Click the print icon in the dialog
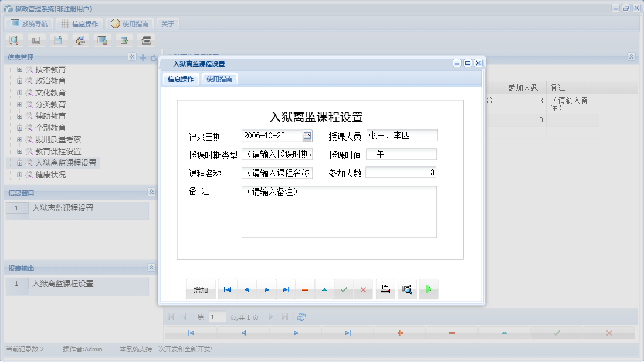The height and width of the screenshot is (362, 644). pyautogui.click(x=385, y=289)
